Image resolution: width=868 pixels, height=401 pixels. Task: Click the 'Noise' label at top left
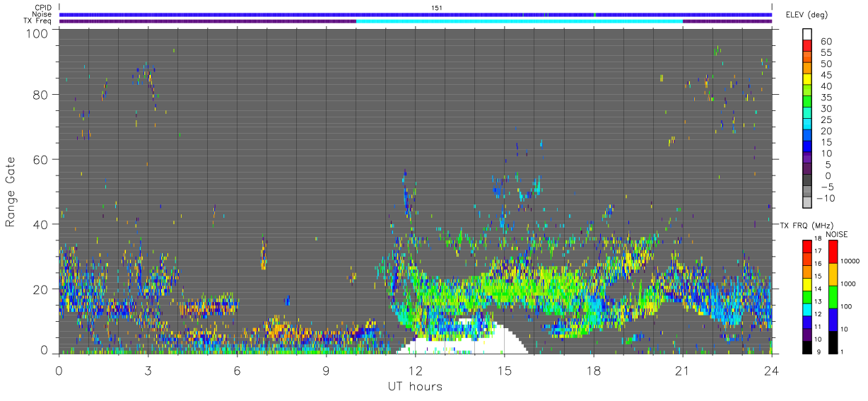pyautogui.click(x=43, y=14)
